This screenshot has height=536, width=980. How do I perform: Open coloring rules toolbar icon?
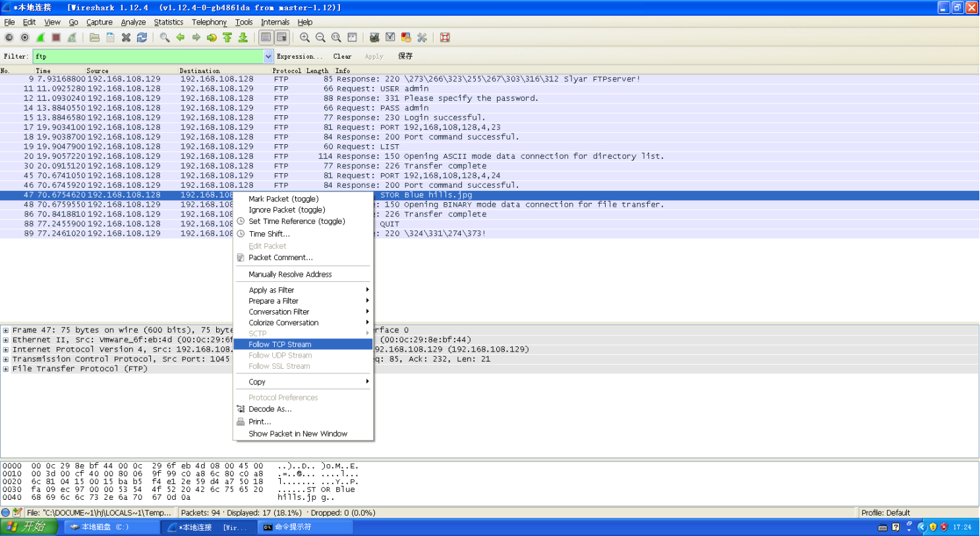coord(406,38)
